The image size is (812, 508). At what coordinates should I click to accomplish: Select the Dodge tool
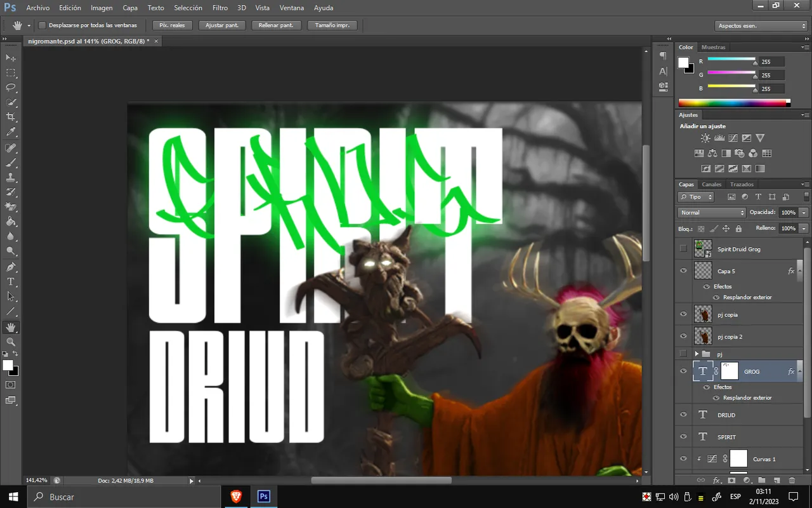pyautogui.click(x=11, y=251)
